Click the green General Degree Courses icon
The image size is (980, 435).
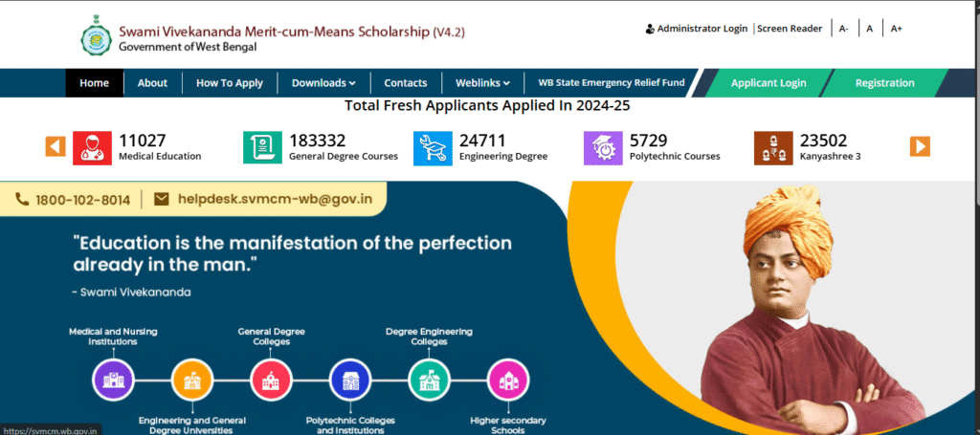click(x=262, y=147)
